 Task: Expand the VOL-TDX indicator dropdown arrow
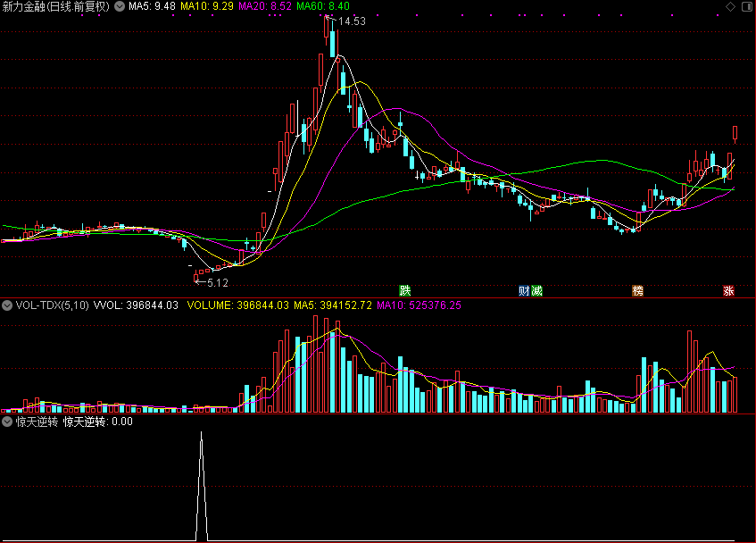click(x=7, y=305)
